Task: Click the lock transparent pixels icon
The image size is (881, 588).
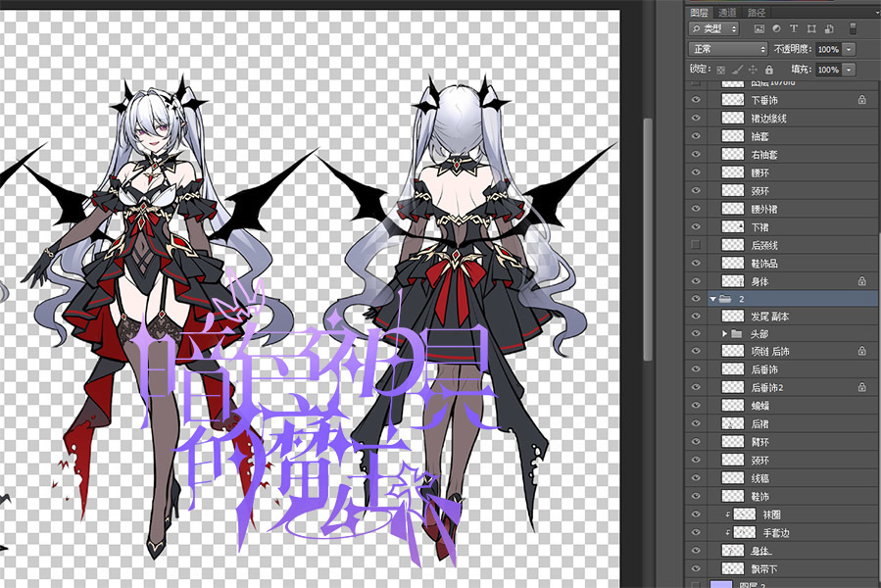Action: click(721, 70)
